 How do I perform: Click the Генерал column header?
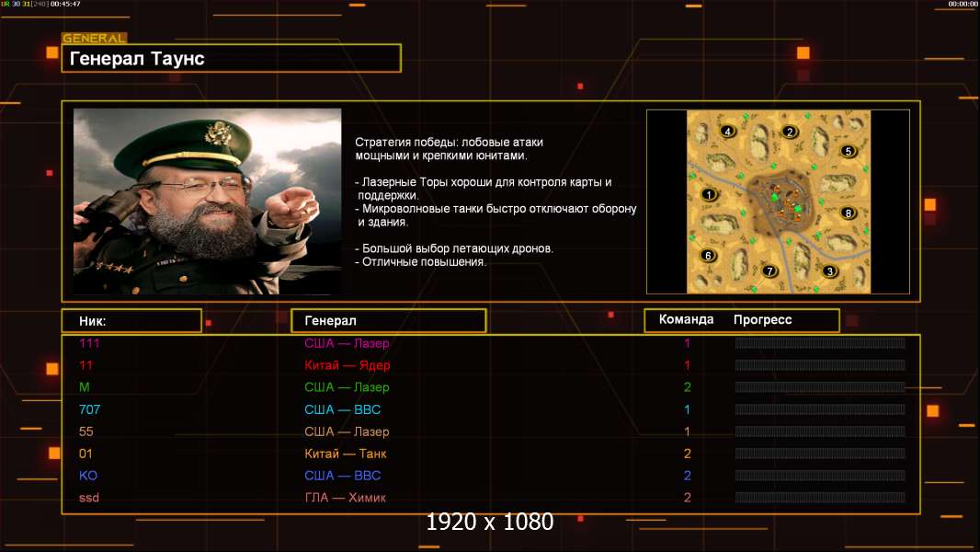389,321
